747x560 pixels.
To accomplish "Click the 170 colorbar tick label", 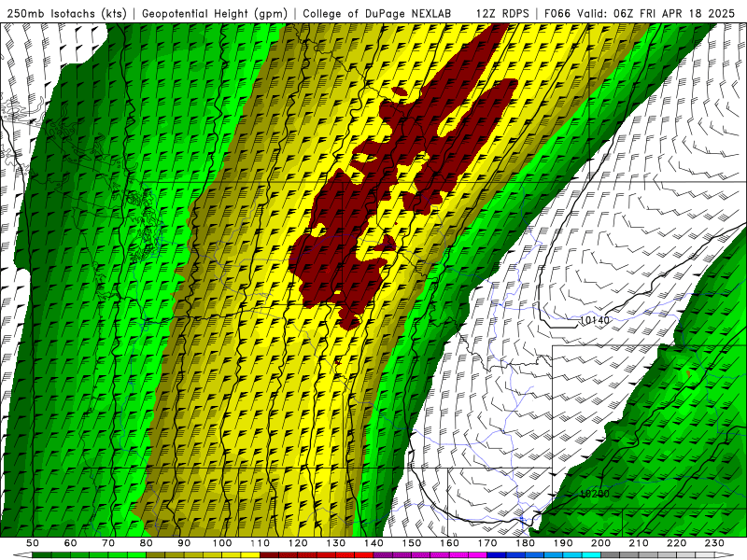I will 487,543.
